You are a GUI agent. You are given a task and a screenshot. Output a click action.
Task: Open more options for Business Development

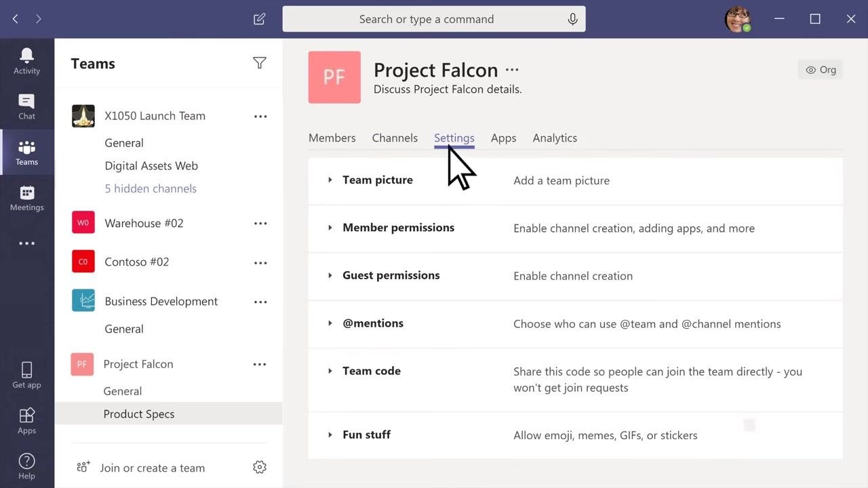pos(260,302)
